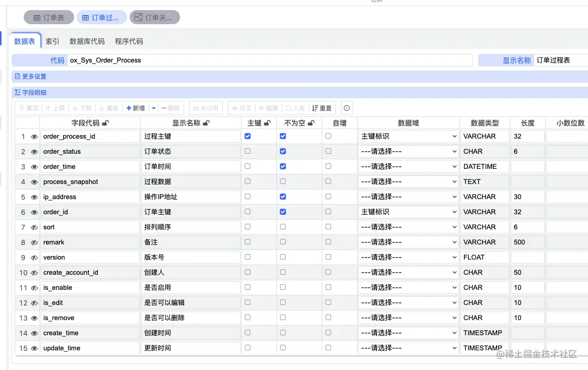Switch to the 订单过... tab
This screenshot has width=588, height=370.
pyautogui.click(x=101, y=18)
